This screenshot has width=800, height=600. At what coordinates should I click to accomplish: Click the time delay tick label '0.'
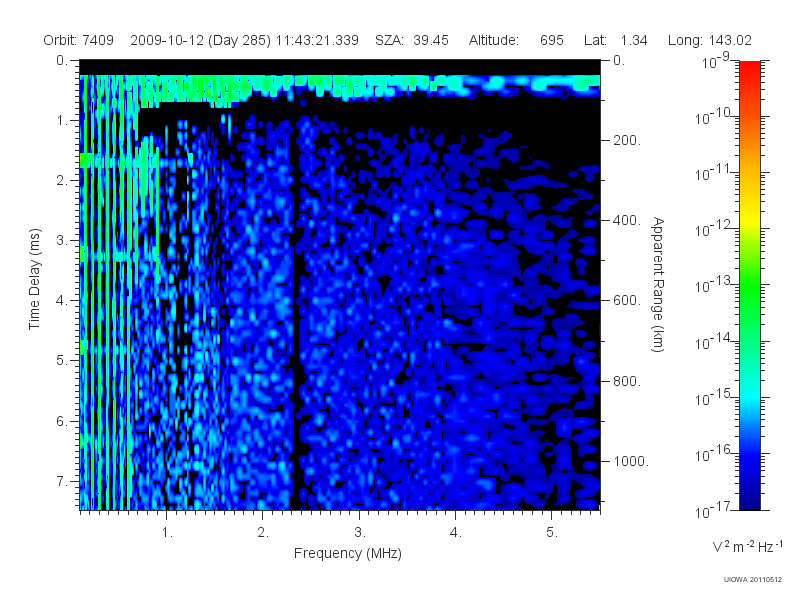pyautogui.click(x=62, y=61)
